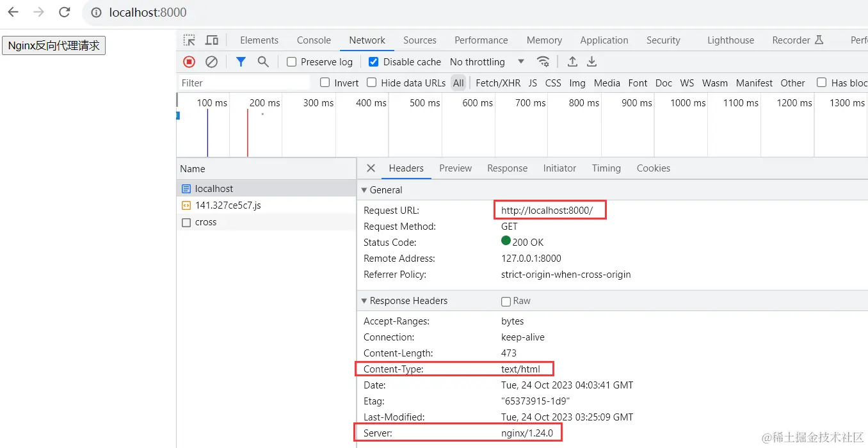Open the Recorder tab
This screenshot has height=448, width=868.
[x=798, y=40]
